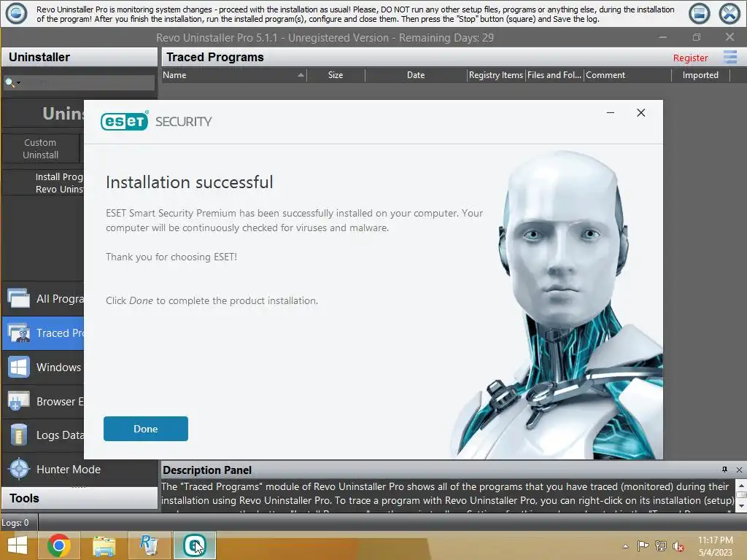The image size is (747, 560).
Task: Click Description Panel scrollbar up arrow
Action: (741, 484)
